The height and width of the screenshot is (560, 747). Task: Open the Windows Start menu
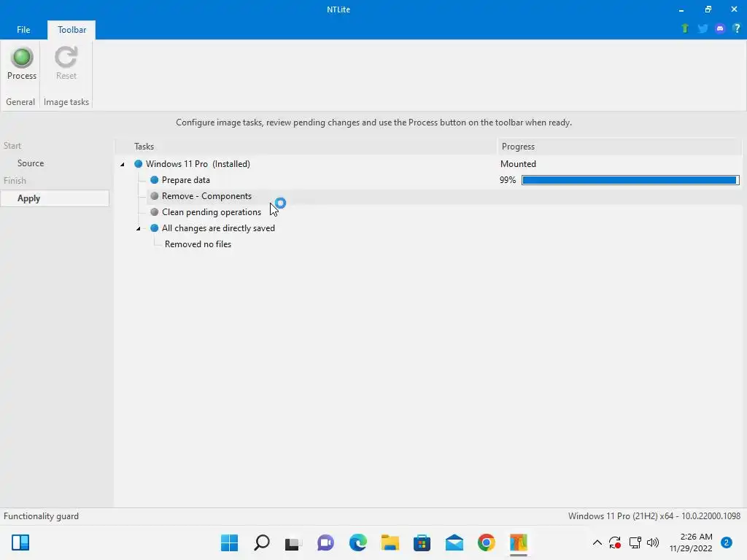229,542
